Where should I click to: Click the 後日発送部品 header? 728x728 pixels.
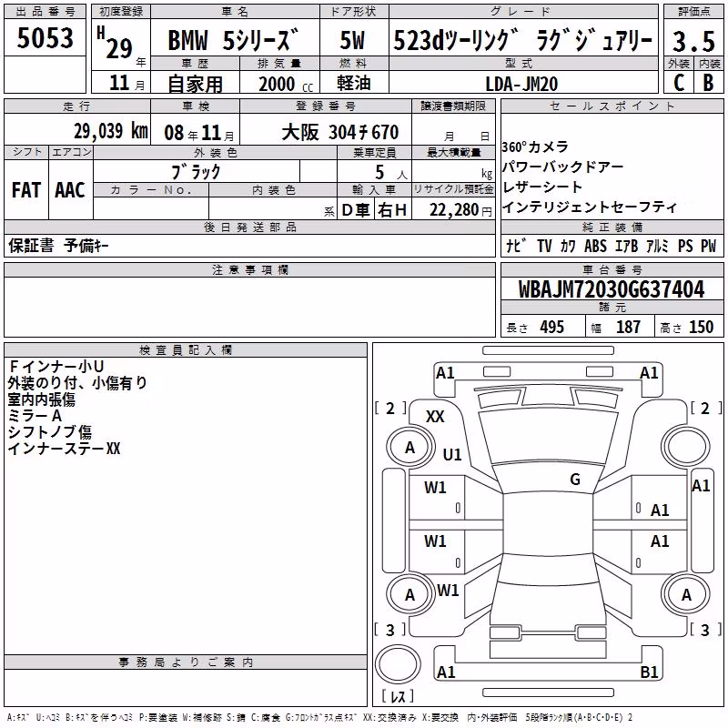click(x=250, y=227)
